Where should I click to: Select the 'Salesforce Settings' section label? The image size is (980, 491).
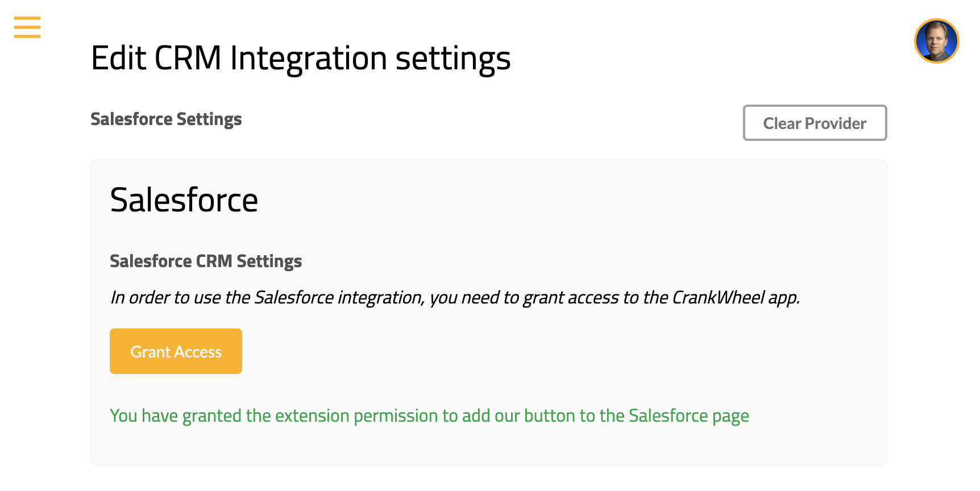click(166, 119)
